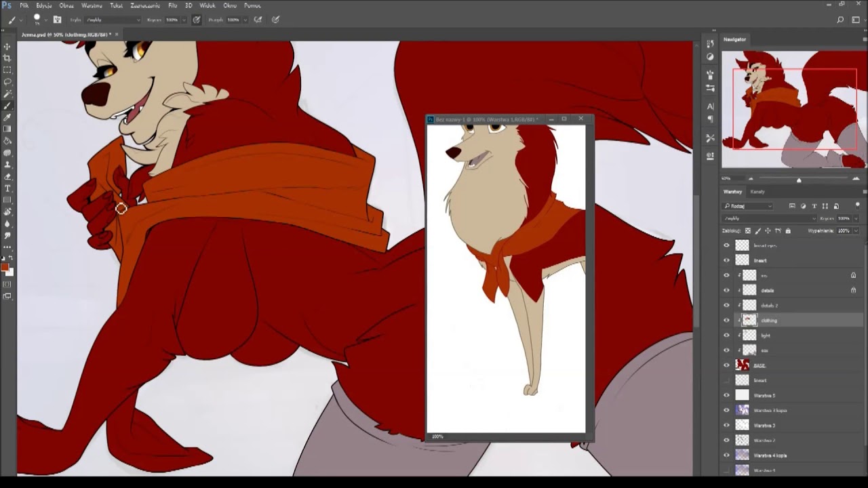
Task: Open the Rodzaj layer filter dropdown
Action: click(748, 206)
